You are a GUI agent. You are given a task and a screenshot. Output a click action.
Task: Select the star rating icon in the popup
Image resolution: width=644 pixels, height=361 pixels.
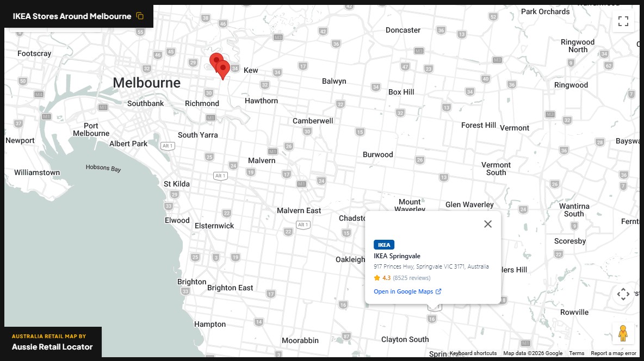point(377,278)
